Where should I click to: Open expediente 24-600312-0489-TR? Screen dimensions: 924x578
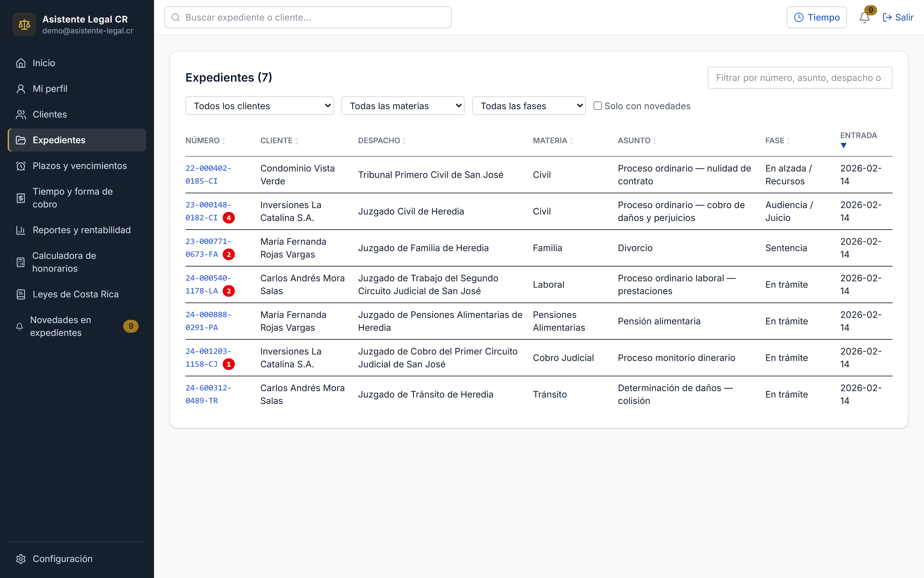pos(209,394)
